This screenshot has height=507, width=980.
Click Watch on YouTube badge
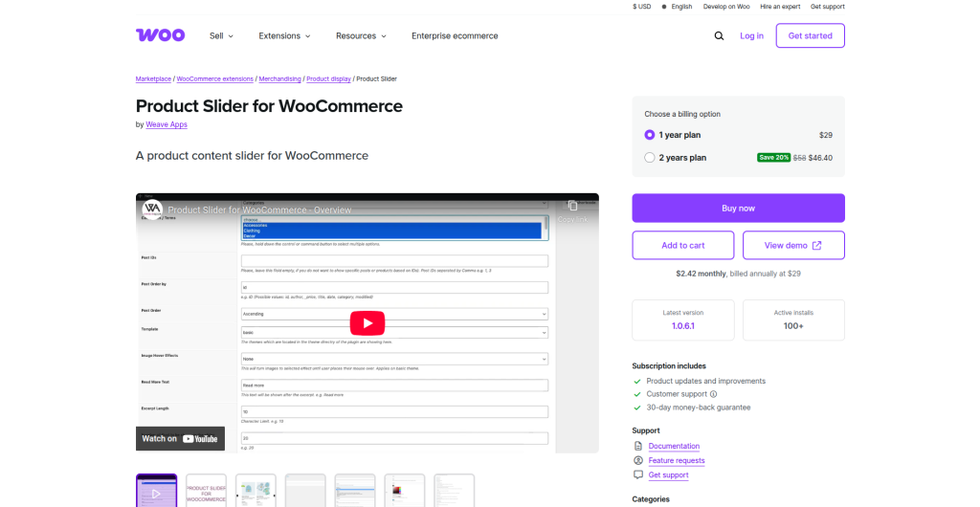click(x=180, y=438)
